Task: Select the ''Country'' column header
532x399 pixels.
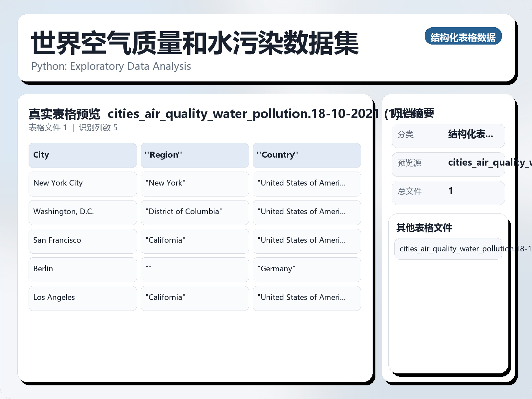Action: [306, 155]
